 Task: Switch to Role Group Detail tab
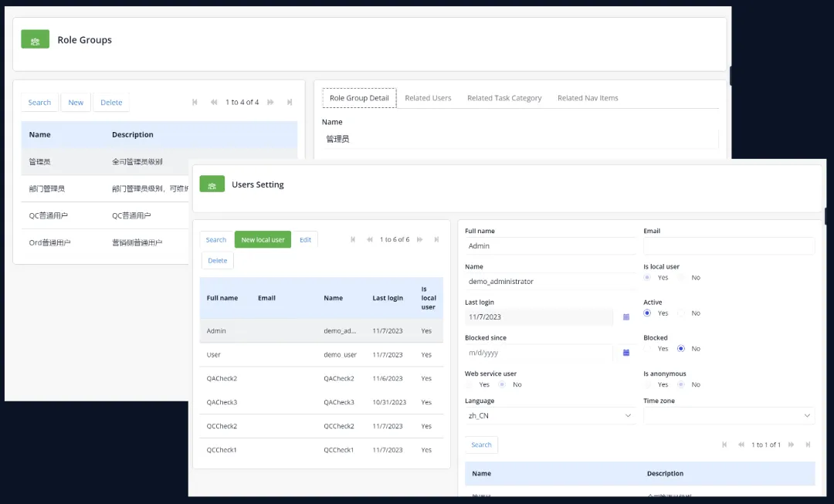click(359, 98)
